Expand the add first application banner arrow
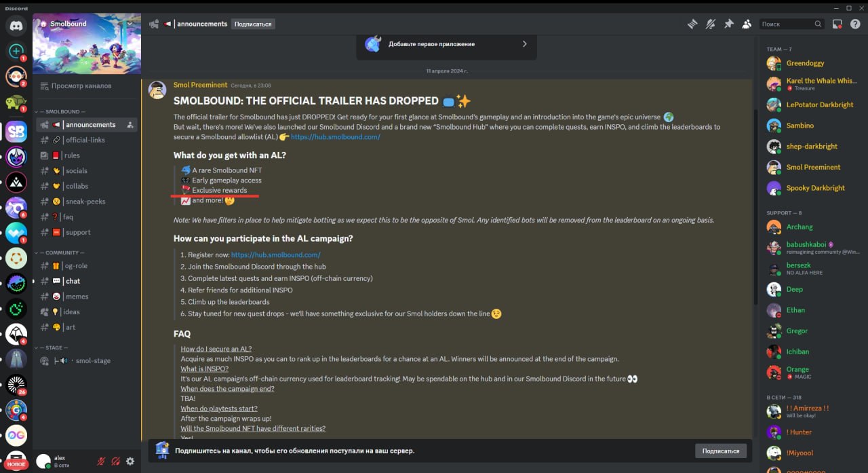Image resolution: width=868 pixels, height=473 pixels. click(x=524, y=44)
